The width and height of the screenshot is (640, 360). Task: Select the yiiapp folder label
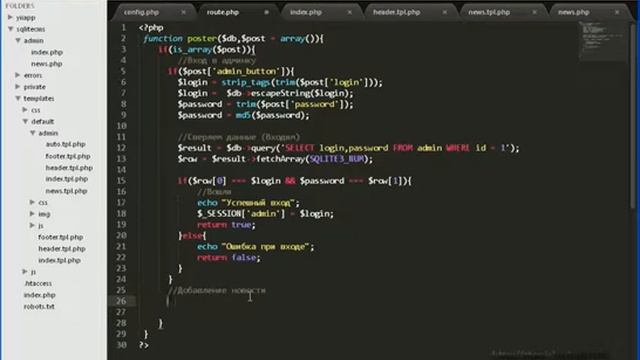tap(26, 18)
